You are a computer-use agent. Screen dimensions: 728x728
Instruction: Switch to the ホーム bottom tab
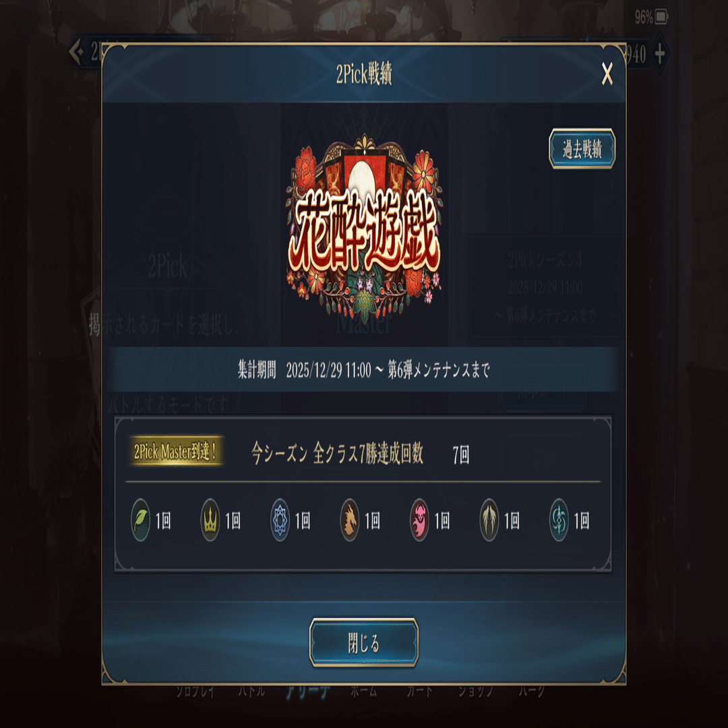point(363,692)
